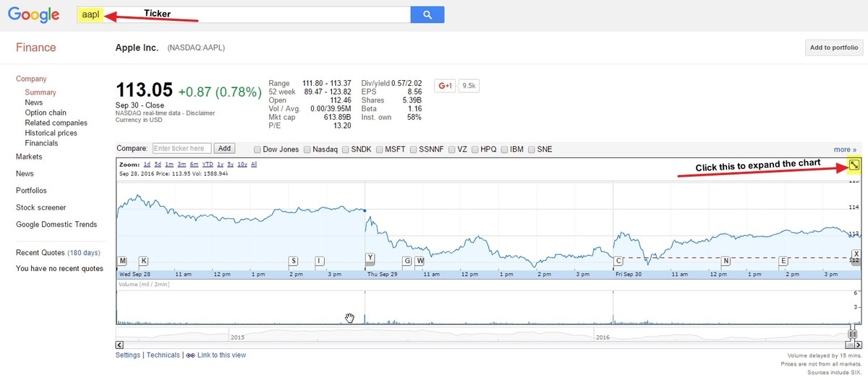Screen dimensions: 868x380
Task: Toggle the Nasdaq compare checkbox
Action: click(x=307, y=150)
